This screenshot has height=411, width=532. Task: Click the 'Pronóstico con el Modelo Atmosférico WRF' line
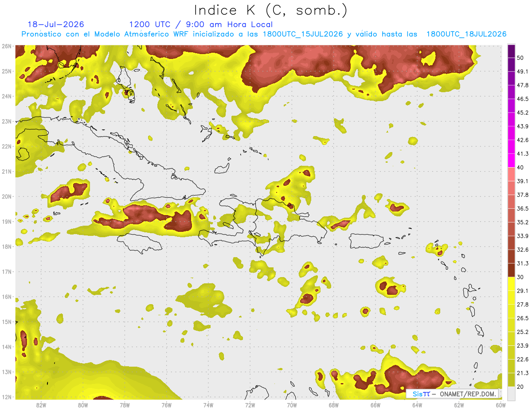point(264,34)
